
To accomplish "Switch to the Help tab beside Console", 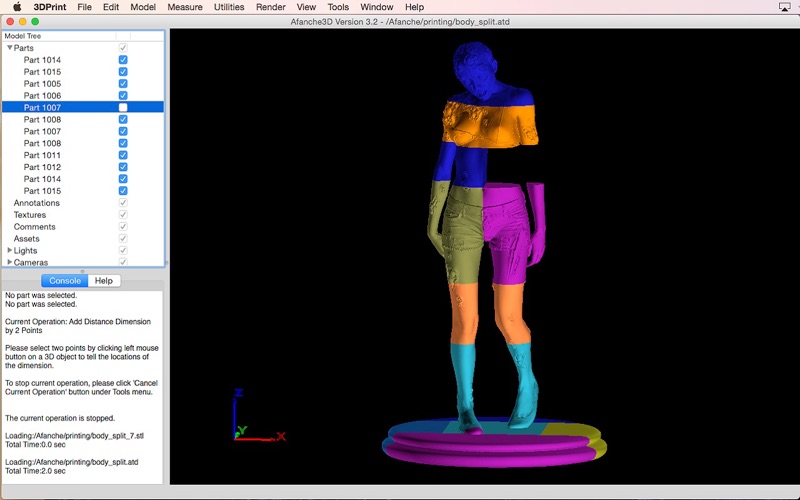I will (x=104, y=281).
